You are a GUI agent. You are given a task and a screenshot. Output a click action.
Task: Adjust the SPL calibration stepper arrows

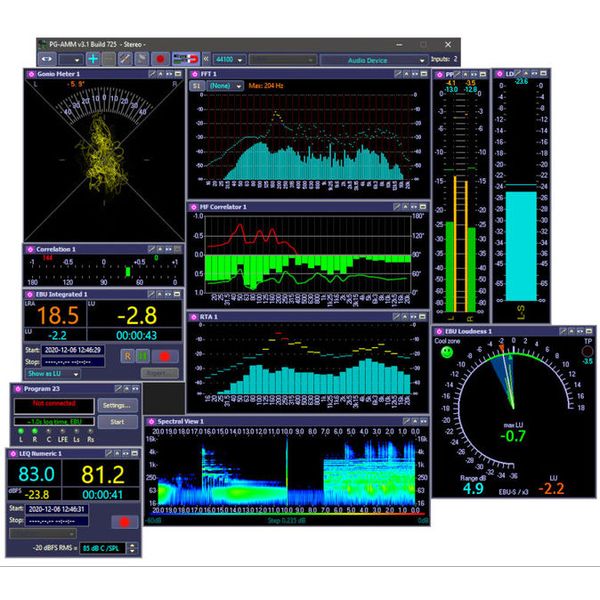132,548
